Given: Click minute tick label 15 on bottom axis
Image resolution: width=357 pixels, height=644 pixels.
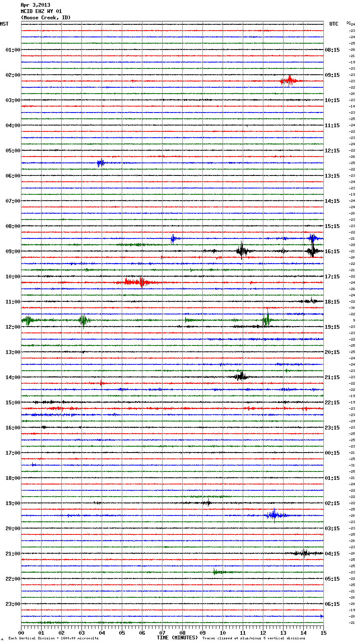Looking at the screenshot, I should [x=323, y=633].
